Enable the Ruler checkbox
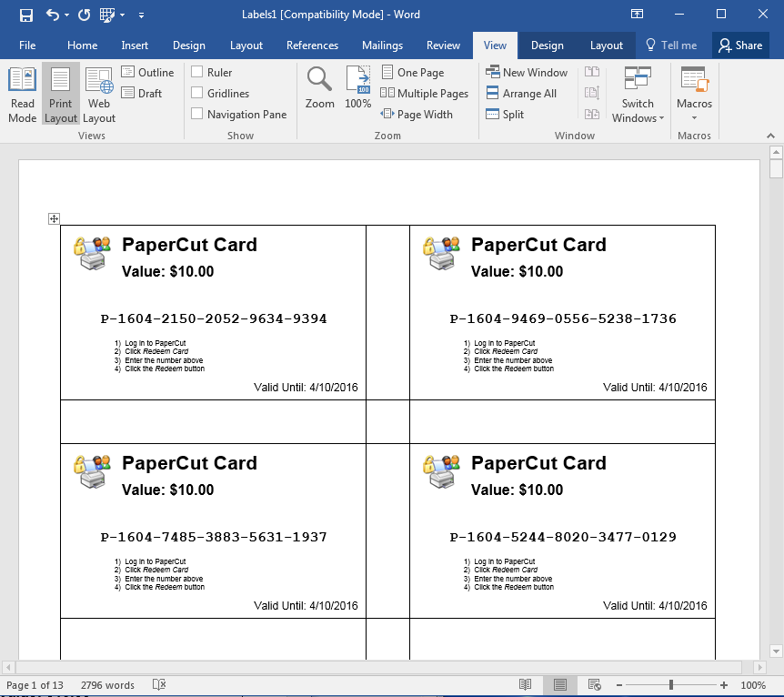The image size is (784, 697). 197,72
